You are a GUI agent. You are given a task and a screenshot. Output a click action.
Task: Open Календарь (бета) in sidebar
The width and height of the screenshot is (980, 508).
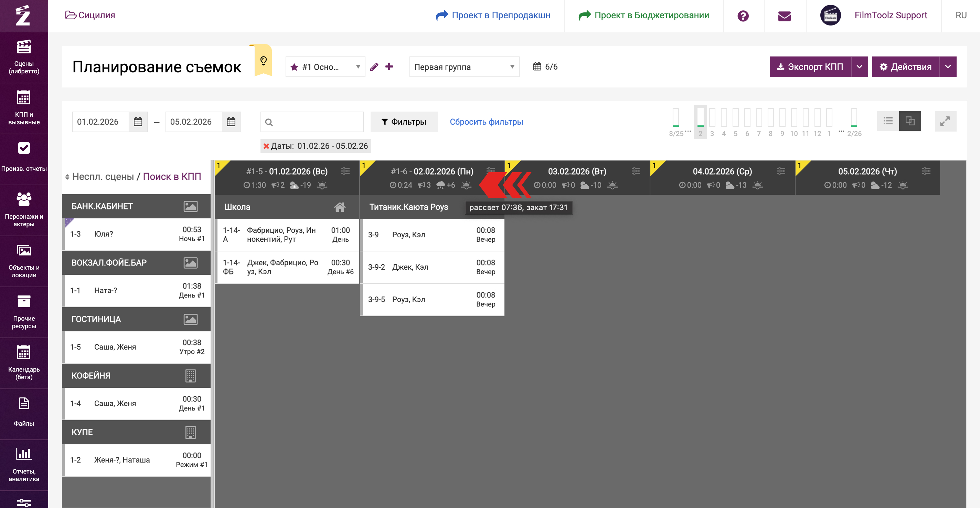click(x=24, y=363)
